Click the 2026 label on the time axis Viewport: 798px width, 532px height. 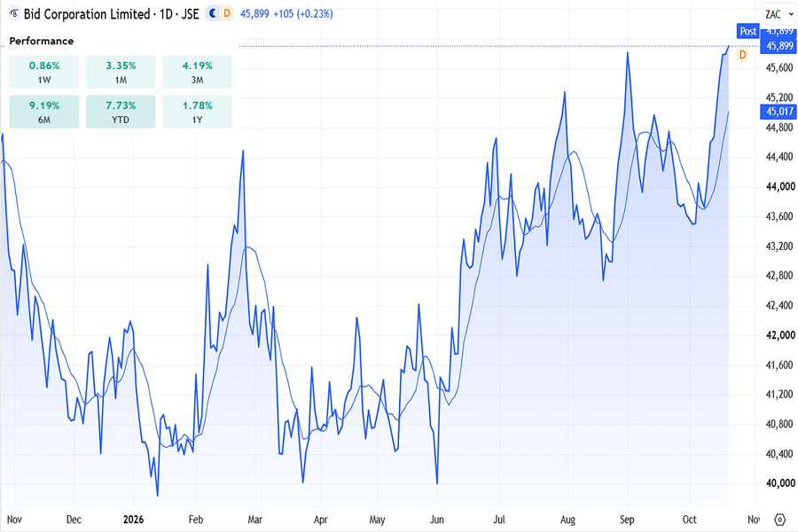point(133,520)
